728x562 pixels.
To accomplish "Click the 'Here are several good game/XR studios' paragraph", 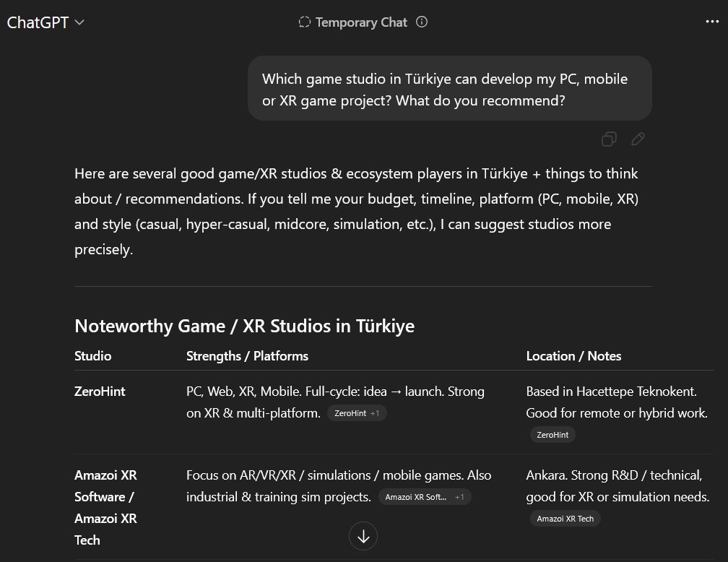I will 357,212.
